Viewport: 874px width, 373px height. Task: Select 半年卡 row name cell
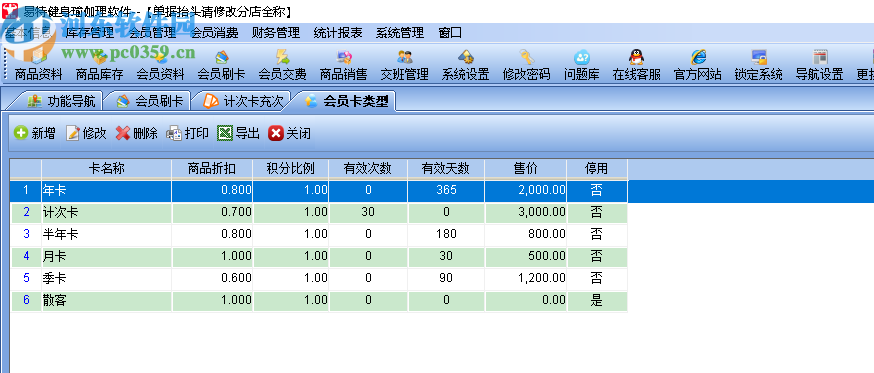pos(106,235)
